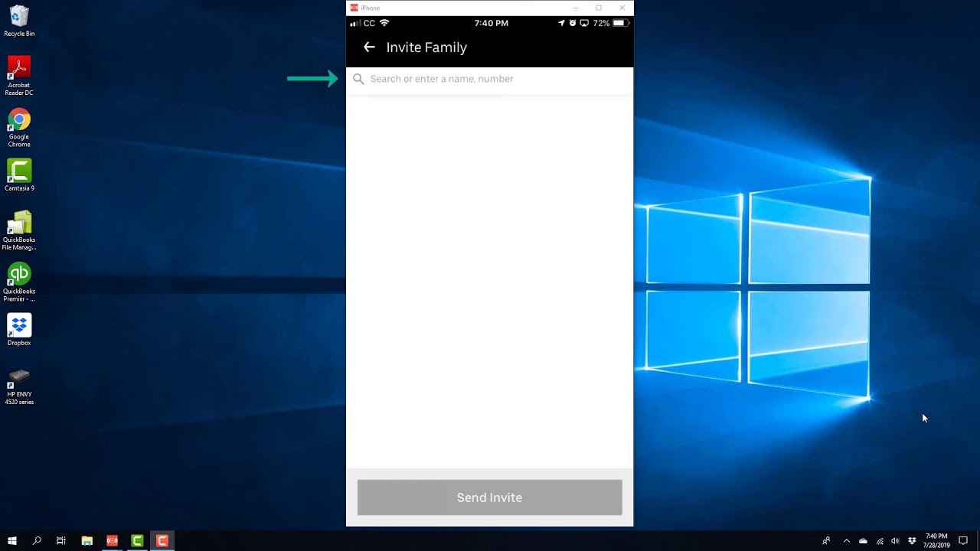Open the Action Center notifications icon
The height and width of the screenshot is (551, 980).
click(963, 541)
